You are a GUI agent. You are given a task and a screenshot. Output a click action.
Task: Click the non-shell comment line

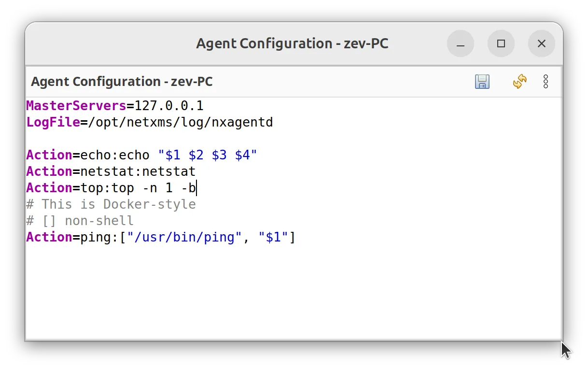coord(80,220)
